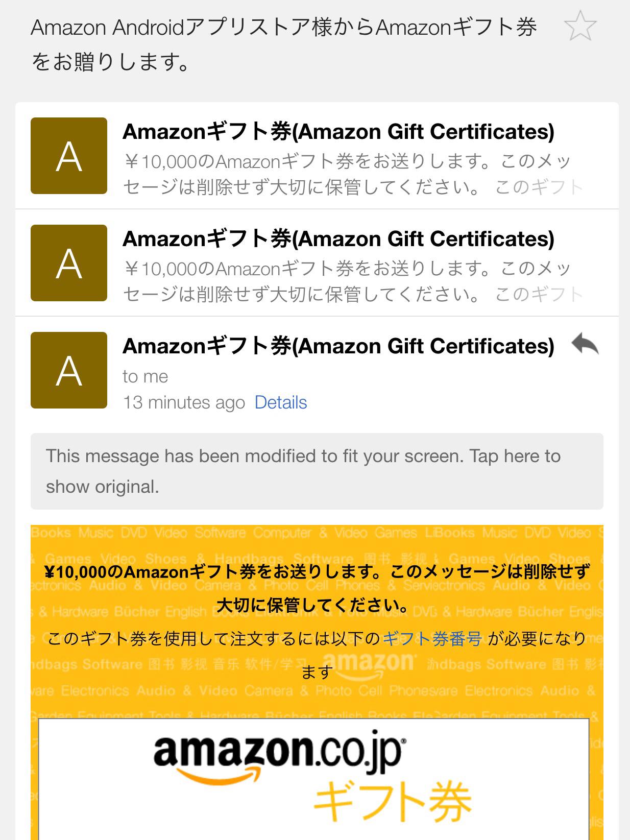Tap the bold ¥10,000 gift announcement text
The image size is (630, 840).
(x=317, y=588)
